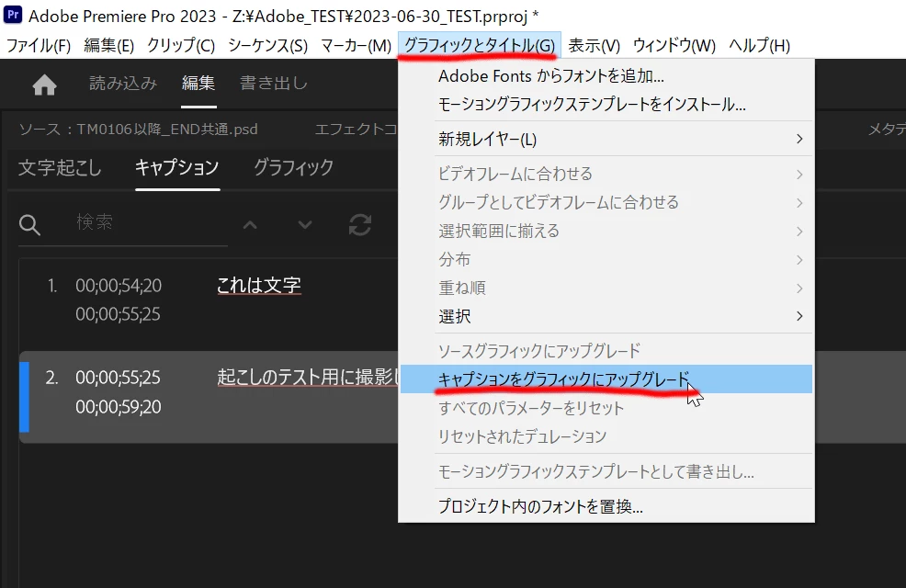
Task: Expand the 選択 submenu
Action: [x=606, y=317]
